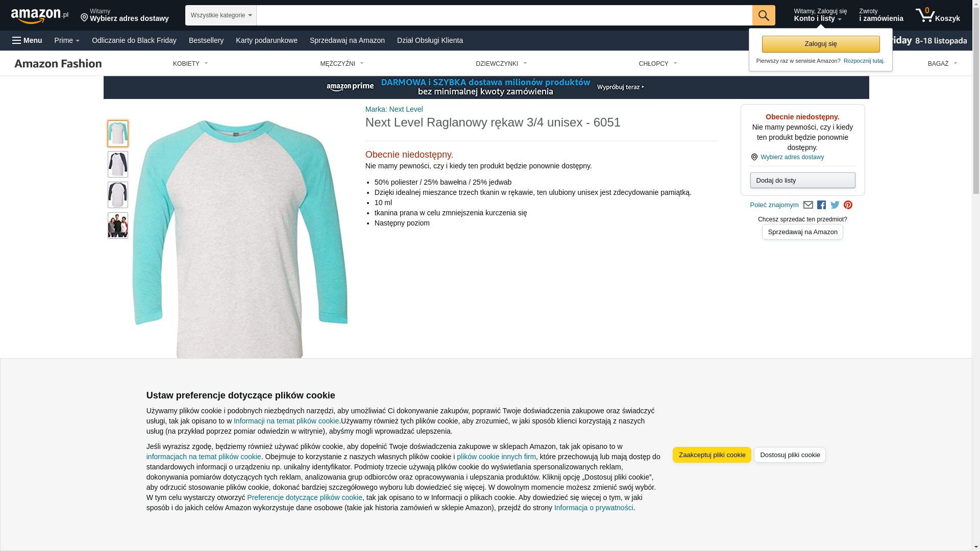View the group models photo thumbnail

pyautogui.click(x=118, y=226)
